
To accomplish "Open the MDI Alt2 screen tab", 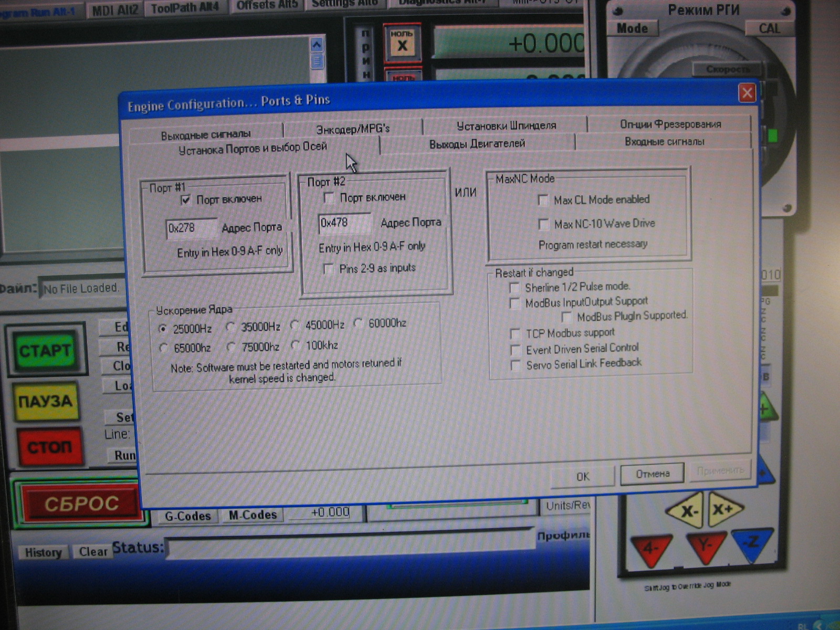I will tap(115, 10).
